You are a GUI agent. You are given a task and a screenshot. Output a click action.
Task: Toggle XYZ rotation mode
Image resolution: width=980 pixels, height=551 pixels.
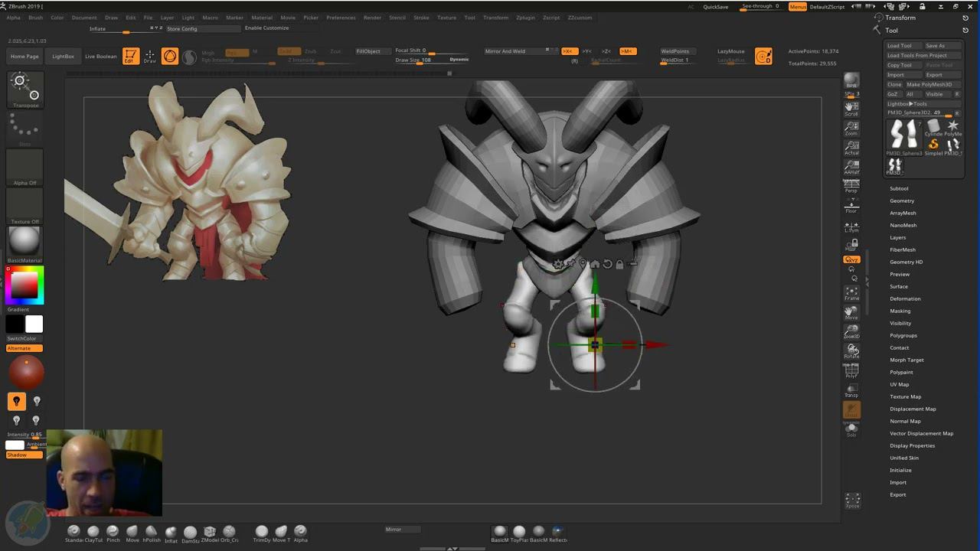coord(851,259)
